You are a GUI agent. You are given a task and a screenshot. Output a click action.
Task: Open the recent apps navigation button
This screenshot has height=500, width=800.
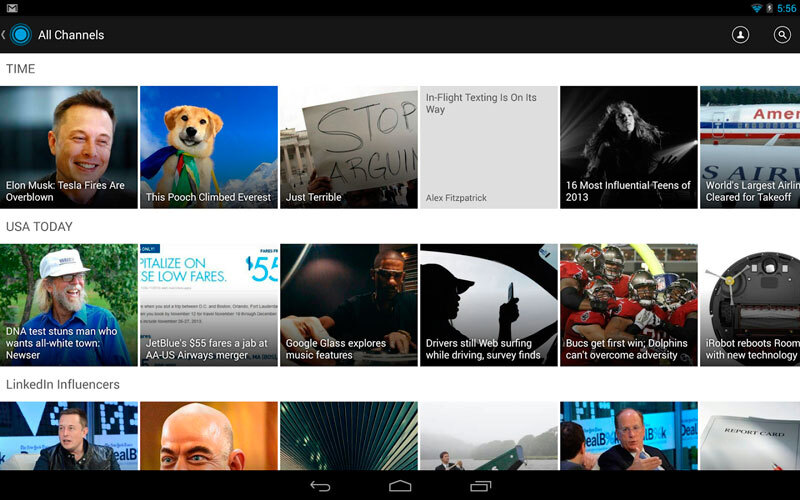pyautogui.click(x=480, y=486)
